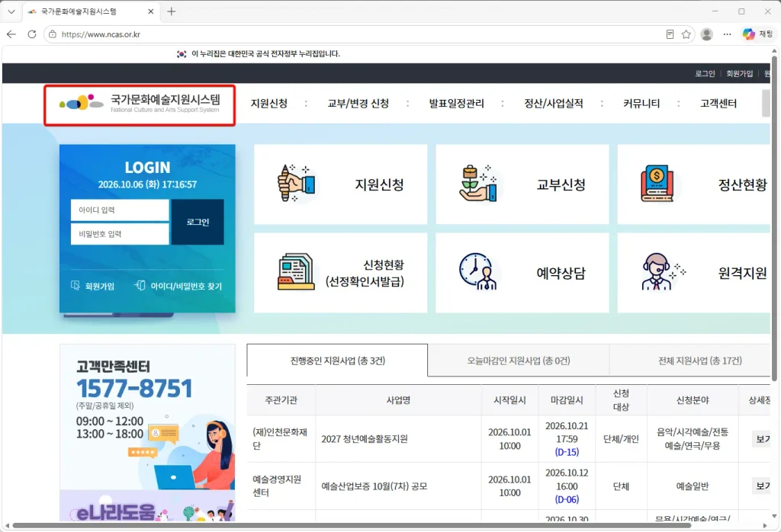Reload the page with refresh icon
Viewport: 781px width, 532px height.
[32, 34]
